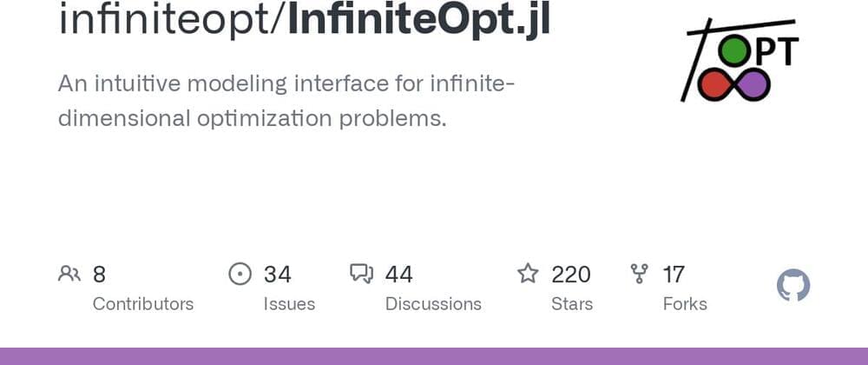Click the issues circle-dot icon
868x365 pixels.
coord(240,275)
